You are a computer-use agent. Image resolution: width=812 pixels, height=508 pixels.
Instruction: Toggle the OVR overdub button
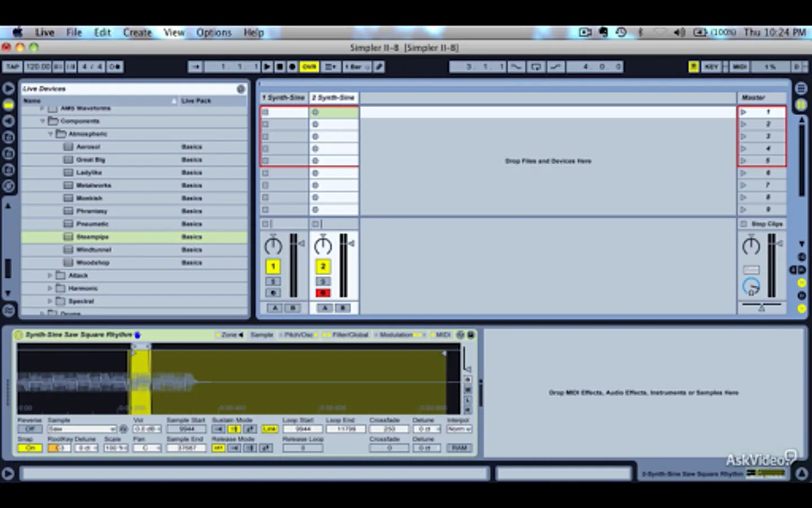[x=309, y=67]
